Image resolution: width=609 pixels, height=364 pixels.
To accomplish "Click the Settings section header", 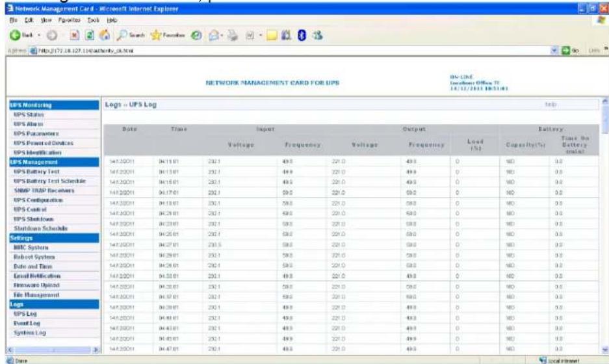I will [x=54, y=238].
